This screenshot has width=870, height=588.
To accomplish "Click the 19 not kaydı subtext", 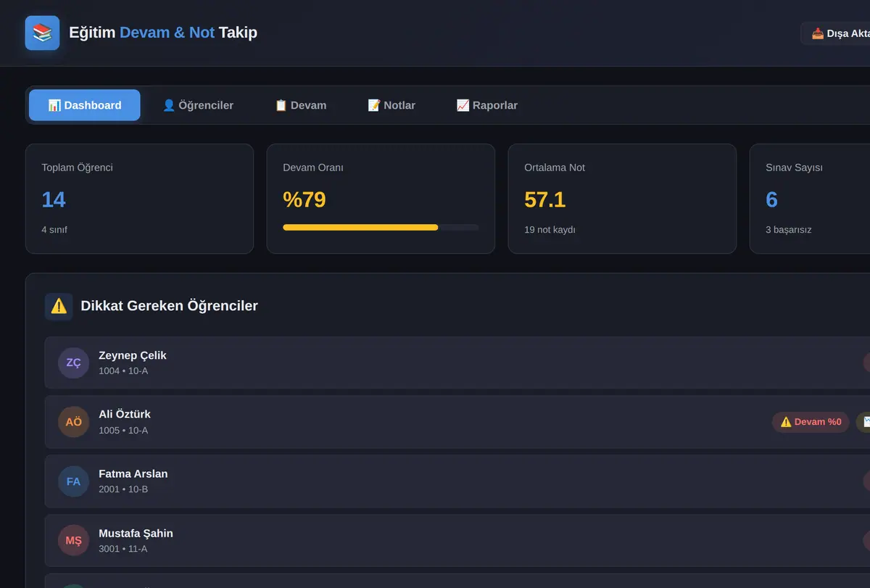I will (x=550, y=230).
